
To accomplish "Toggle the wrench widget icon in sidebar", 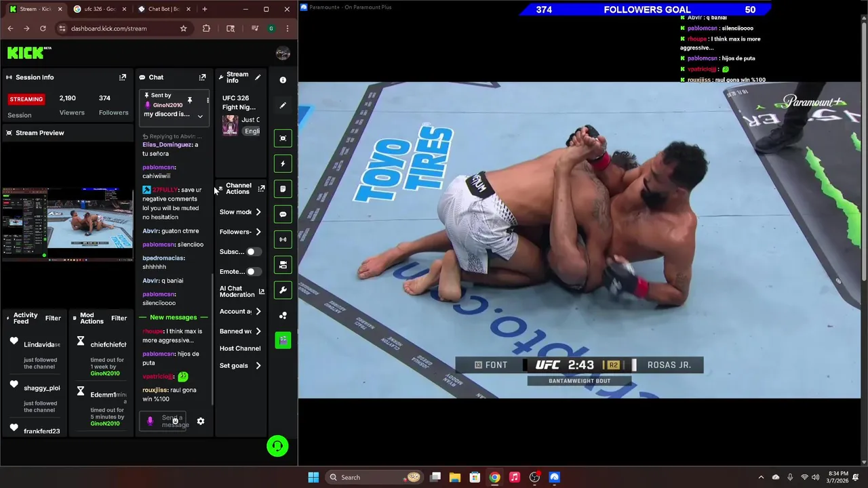I will coord(283,290).
